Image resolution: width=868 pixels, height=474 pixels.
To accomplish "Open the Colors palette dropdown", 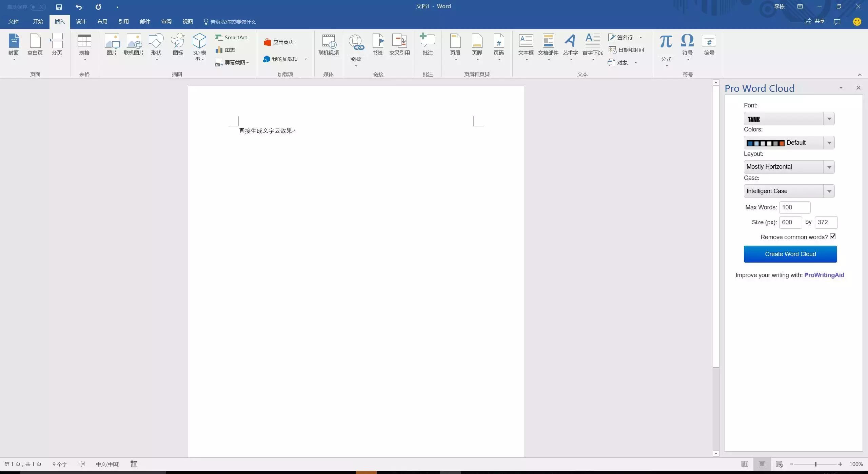I will click(x=829, y=143).
